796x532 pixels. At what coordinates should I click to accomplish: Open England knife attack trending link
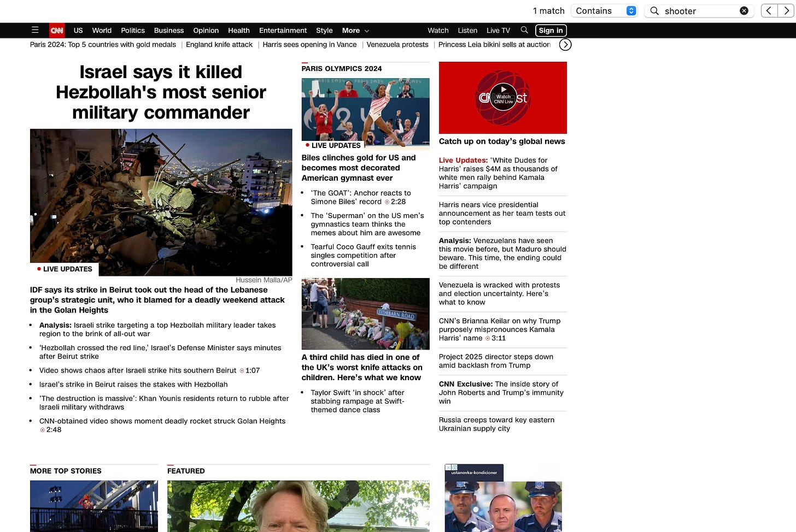click(x=219, y=45)
